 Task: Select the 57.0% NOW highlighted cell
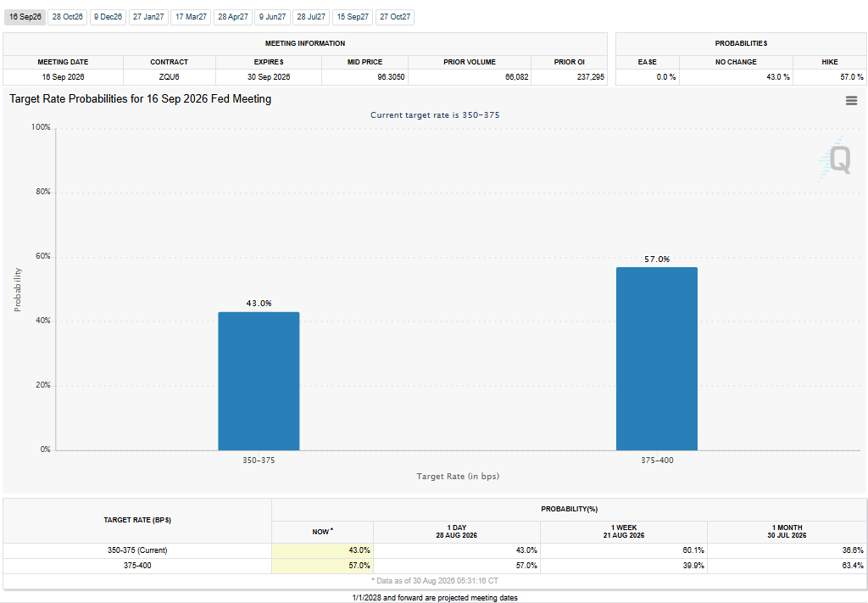point(322,566)
